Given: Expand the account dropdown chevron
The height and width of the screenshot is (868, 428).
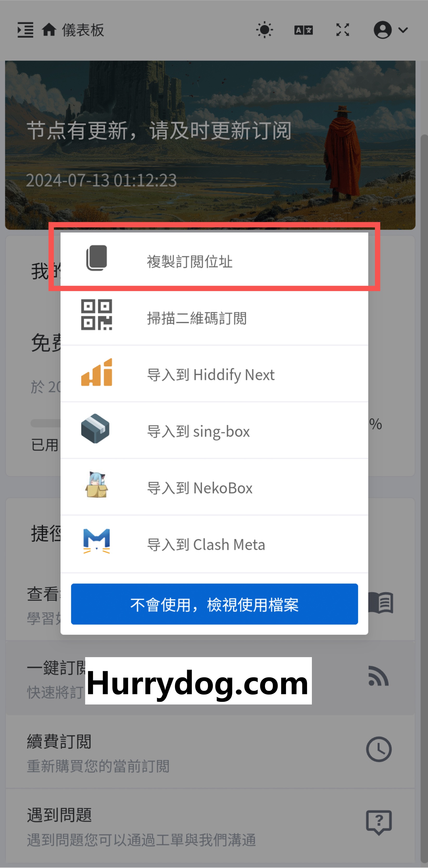Looking at the screenshot, I should tap(403, 30).
